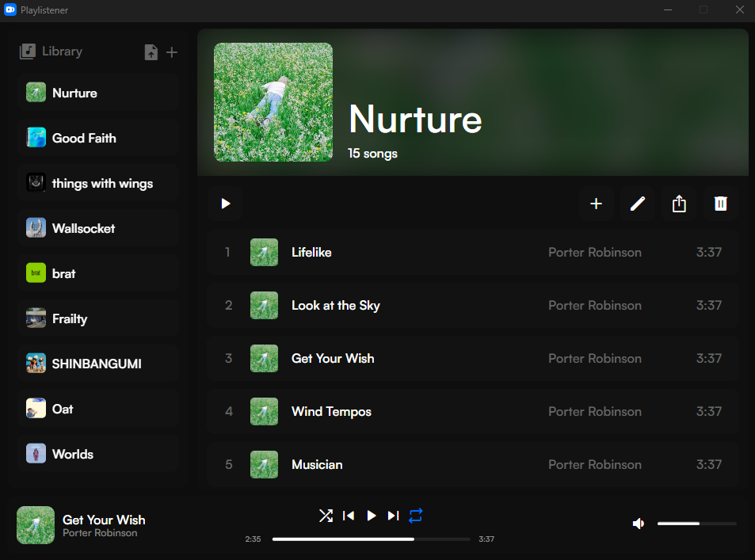Toggle shuffle mode in the player bar
The height and width of the screenshot is (560, 755).
(x=326, y=516)
